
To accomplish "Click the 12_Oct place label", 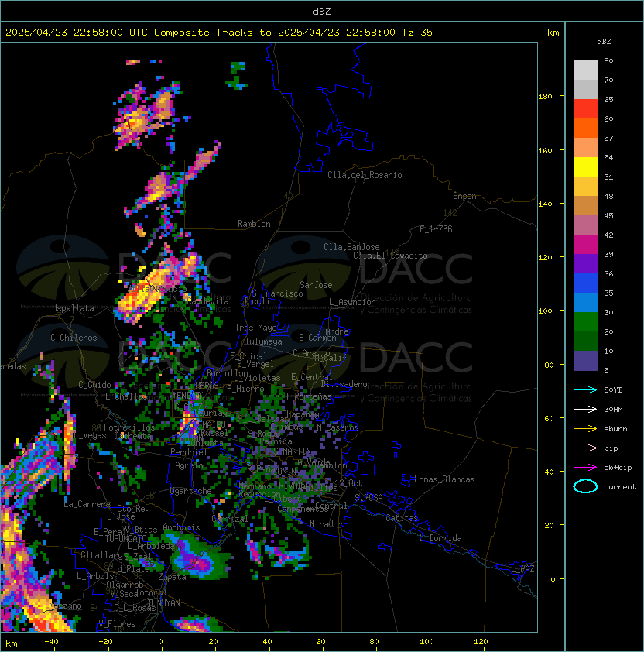I will coord(348,483).
